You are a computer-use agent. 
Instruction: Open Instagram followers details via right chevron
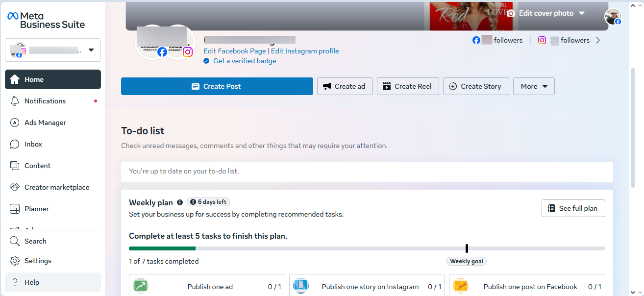click(598, 40)
